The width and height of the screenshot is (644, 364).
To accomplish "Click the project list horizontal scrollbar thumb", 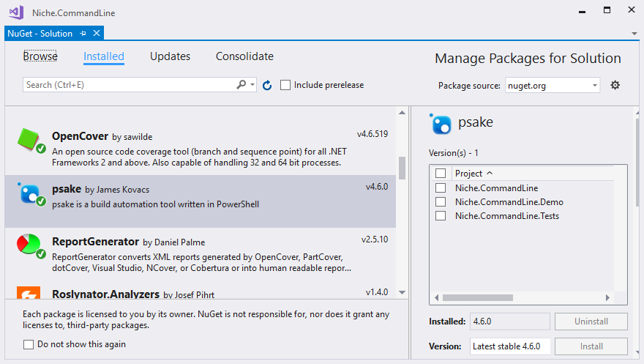I will pyautogui.click(x=478, y=297).
